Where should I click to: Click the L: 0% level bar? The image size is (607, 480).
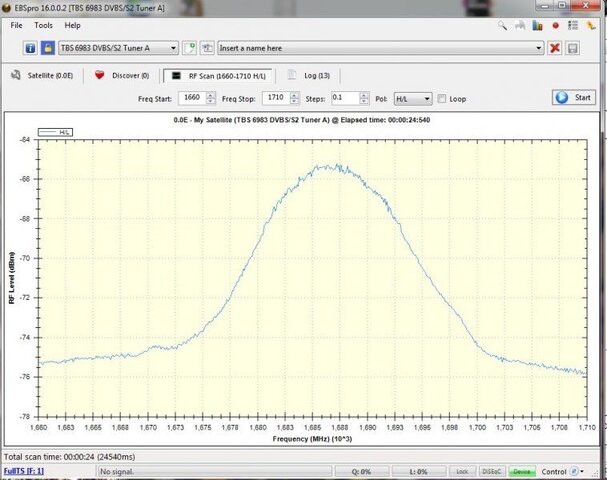point(418,471)
